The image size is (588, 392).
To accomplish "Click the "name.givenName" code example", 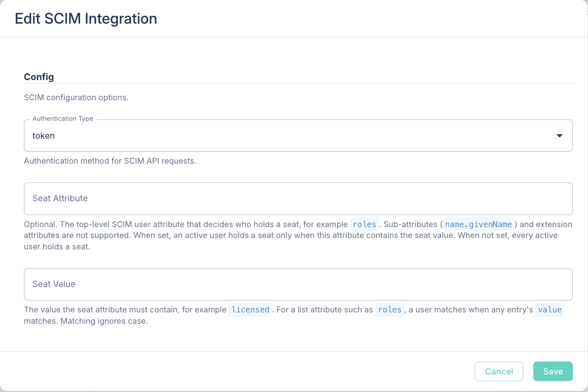I will click(478, 224).
